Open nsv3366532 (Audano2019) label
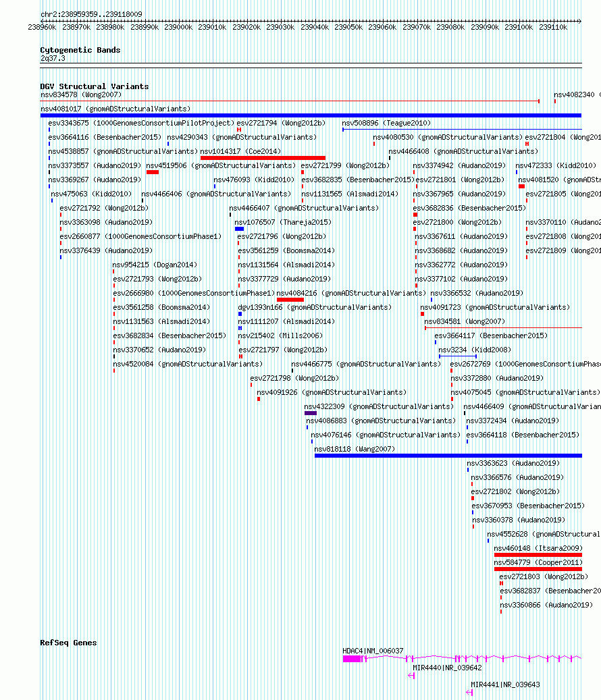 [x=477, y=294]
